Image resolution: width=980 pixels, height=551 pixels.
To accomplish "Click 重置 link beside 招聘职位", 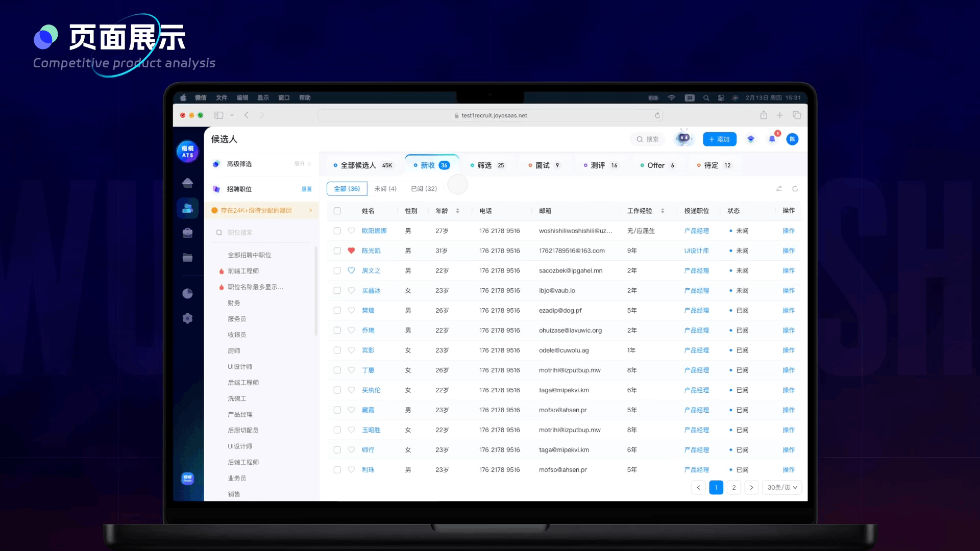I will pyautogui.click(x=306, y=189).
